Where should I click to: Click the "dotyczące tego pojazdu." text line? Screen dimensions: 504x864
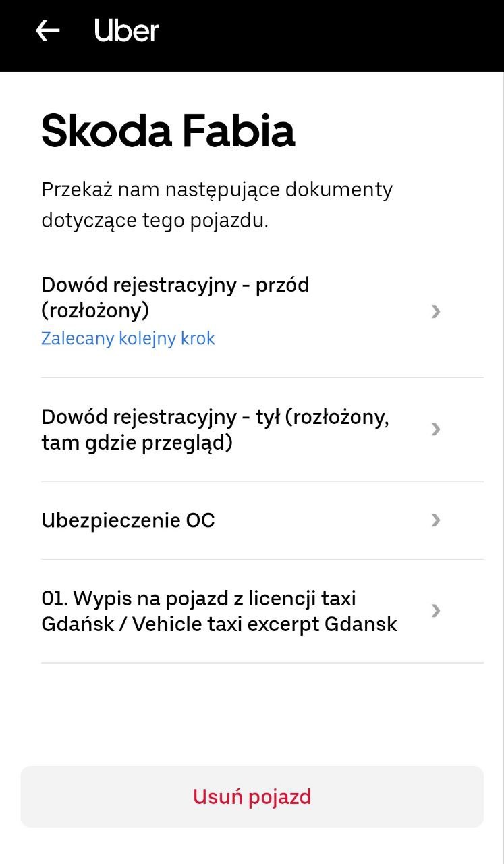155,221
